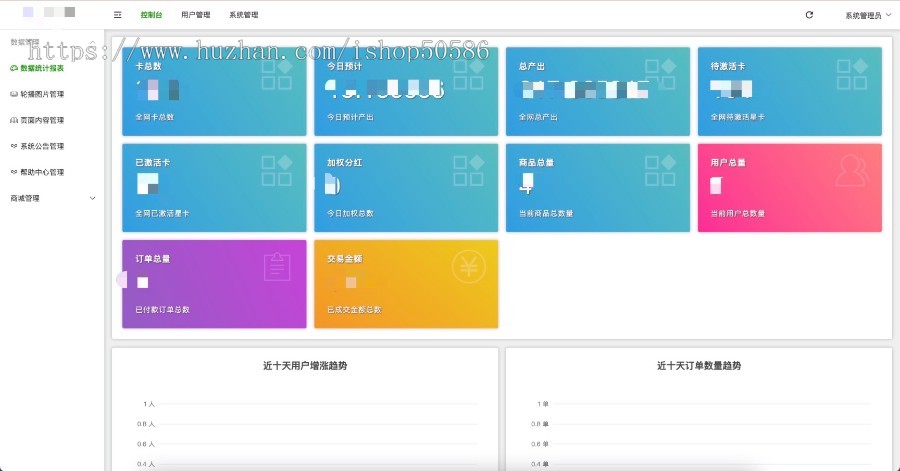Click the 全网卡总数 caption
The image size is (900, 471).
tap(154, 117)
